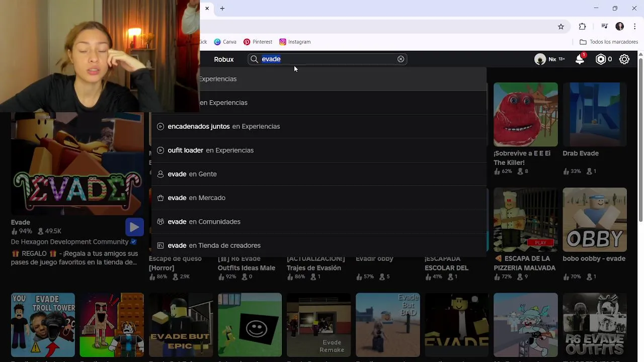The width and height of the screenshot is (644, 362).
Task: Open the Evade Remake thumbnail
Action: click(x=318, y=325)
